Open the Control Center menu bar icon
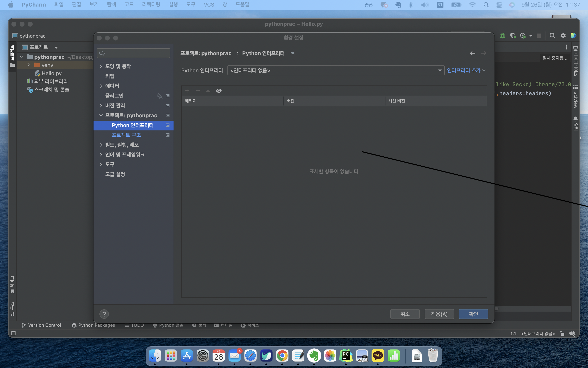 click(x=499, y=5)
